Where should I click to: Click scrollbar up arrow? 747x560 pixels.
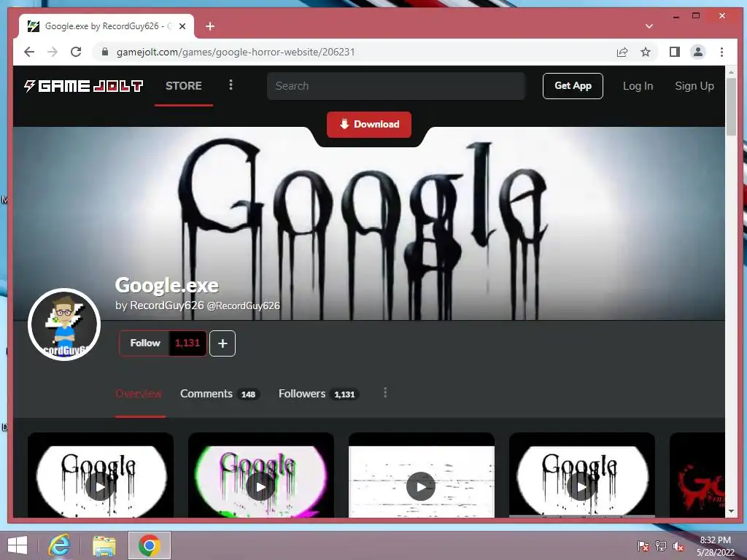tap(731, 72)
